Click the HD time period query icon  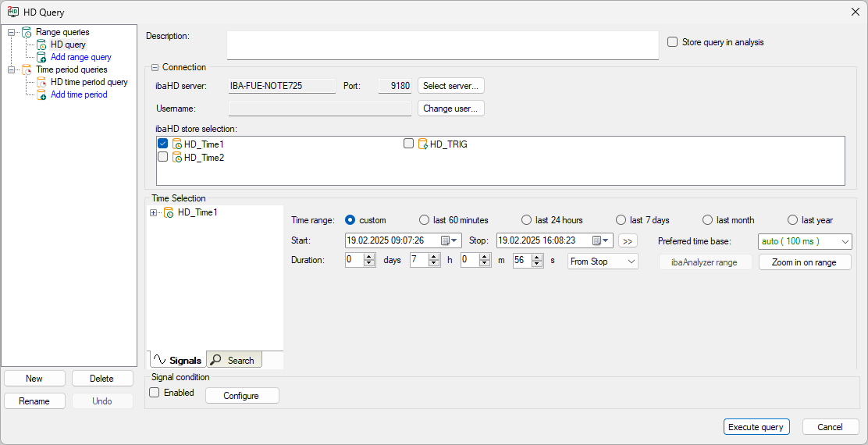point(42,83)
